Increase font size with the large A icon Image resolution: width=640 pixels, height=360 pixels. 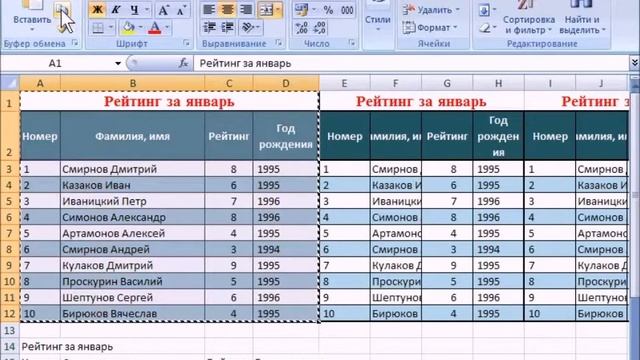pos(163,10)
